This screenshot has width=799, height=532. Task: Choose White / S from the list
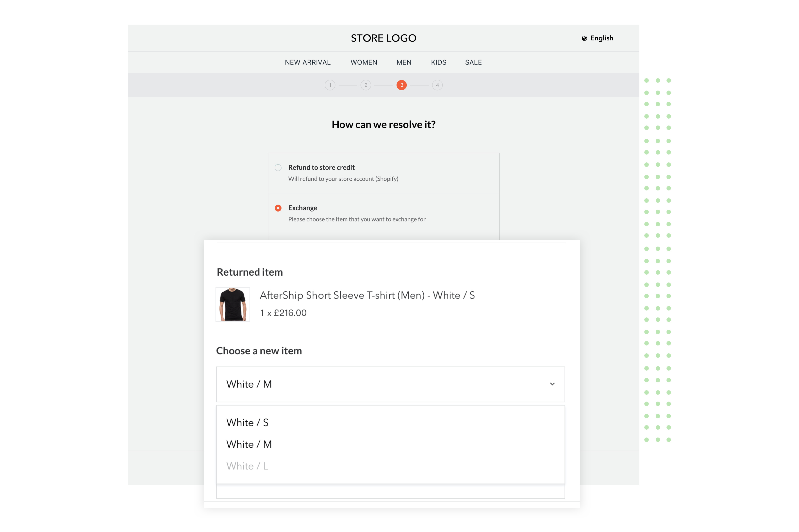(x=248, y=422)
